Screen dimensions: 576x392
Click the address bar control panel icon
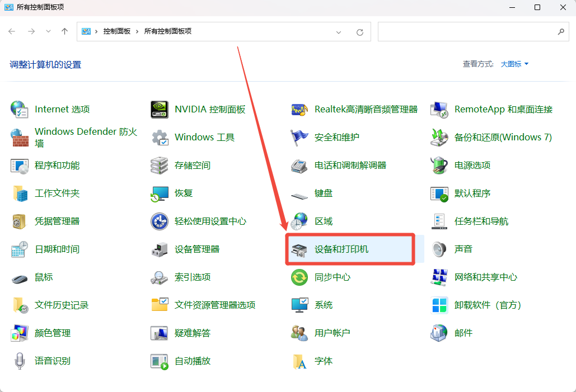pos(86,31)
